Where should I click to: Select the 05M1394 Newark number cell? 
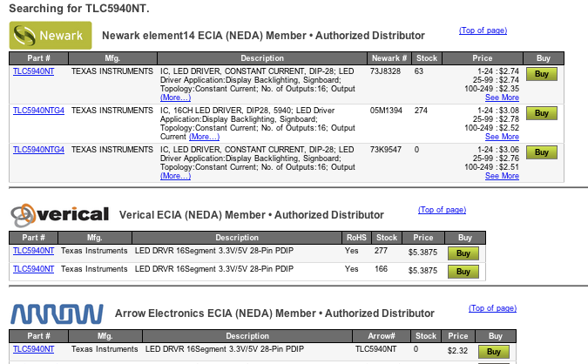[x=386, y=111]
